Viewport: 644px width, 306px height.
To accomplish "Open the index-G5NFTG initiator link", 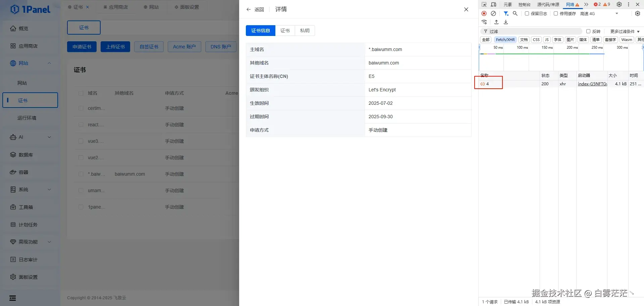I will pos(592,84).
